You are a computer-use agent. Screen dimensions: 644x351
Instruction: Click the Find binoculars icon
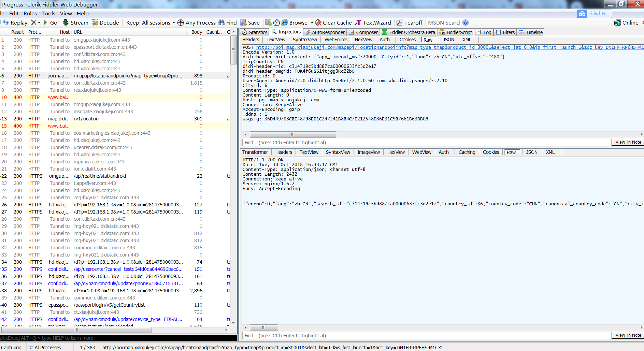(221, 23)
